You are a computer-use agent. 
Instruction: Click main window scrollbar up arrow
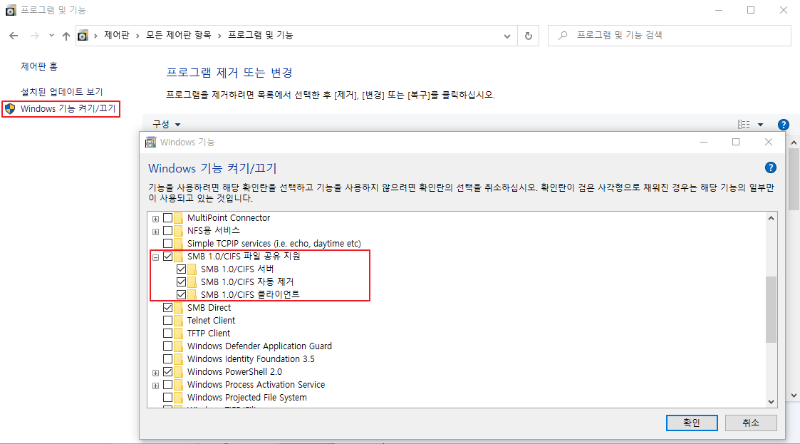793,143
